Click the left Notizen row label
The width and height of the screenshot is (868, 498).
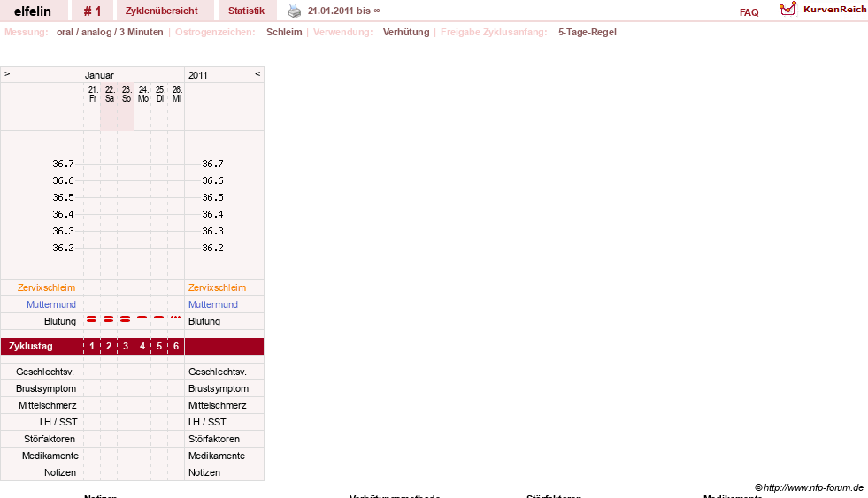click(60, 472)
